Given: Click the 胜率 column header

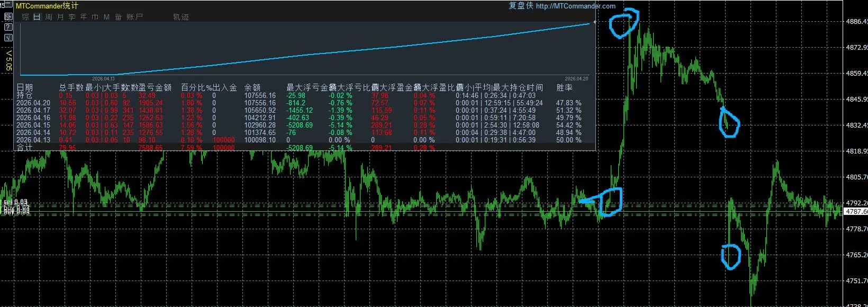Looking at the screenshot, I should pyautogui.click(x=564, y=87).
